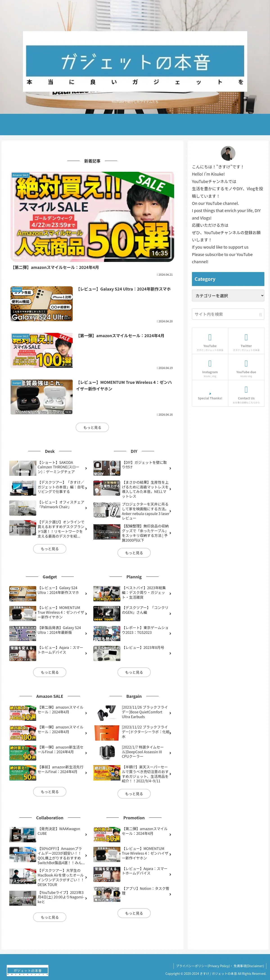Open 【第一弾】amazonスマイルセール title in 新着記事

(x=120, y=336)
